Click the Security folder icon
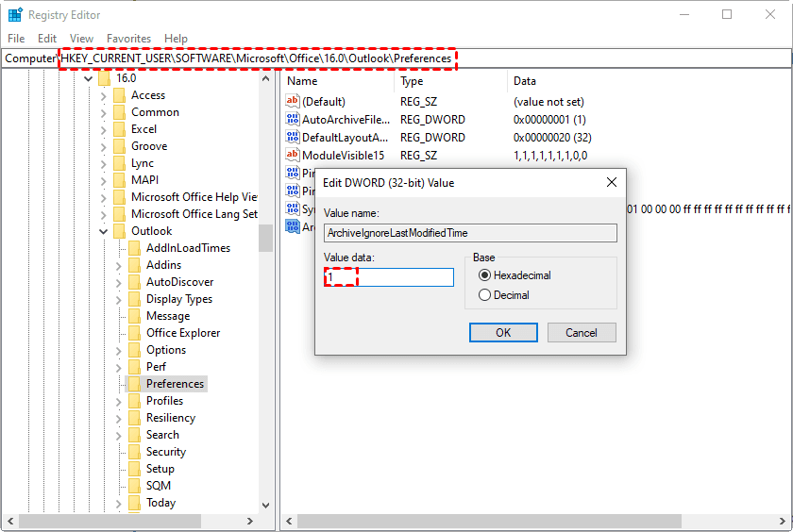 tap(134, 452)
